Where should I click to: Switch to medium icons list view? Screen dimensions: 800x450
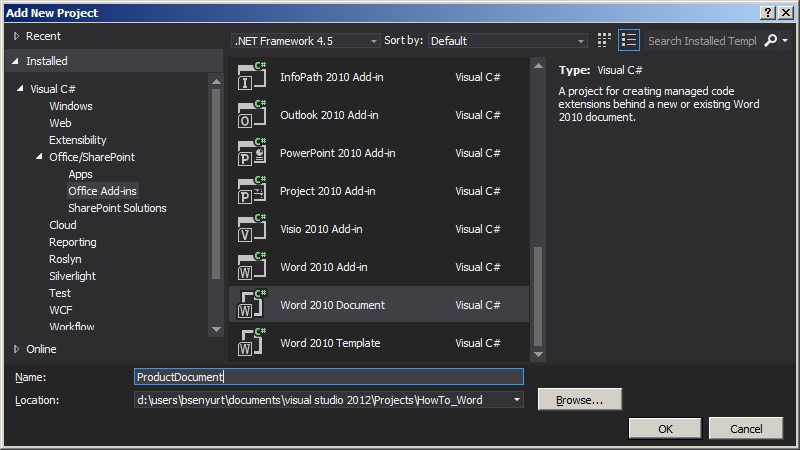[629, 41]
